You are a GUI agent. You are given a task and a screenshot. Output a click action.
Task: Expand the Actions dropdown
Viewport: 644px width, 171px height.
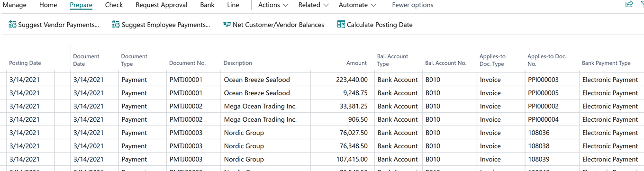[x=273, y=5]
